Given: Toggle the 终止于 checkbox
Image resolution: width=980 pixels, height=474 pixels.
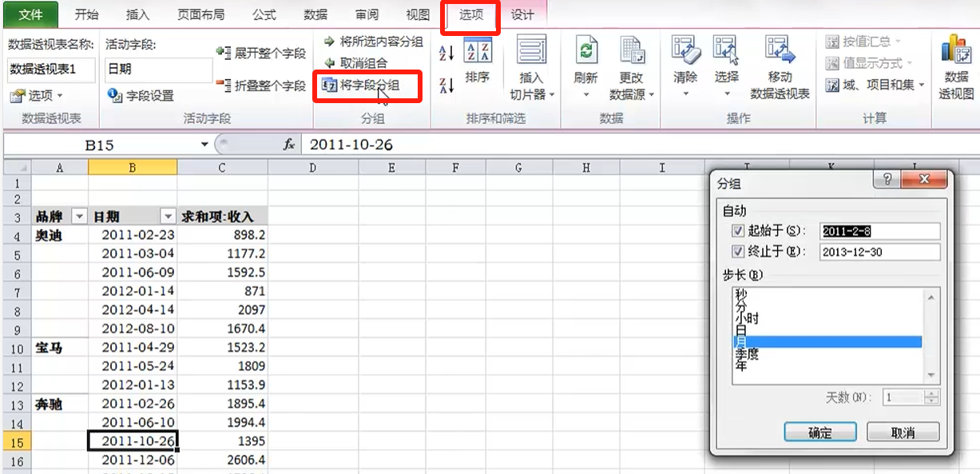Looking at the screenshot, I should click(x=738, y=251).
